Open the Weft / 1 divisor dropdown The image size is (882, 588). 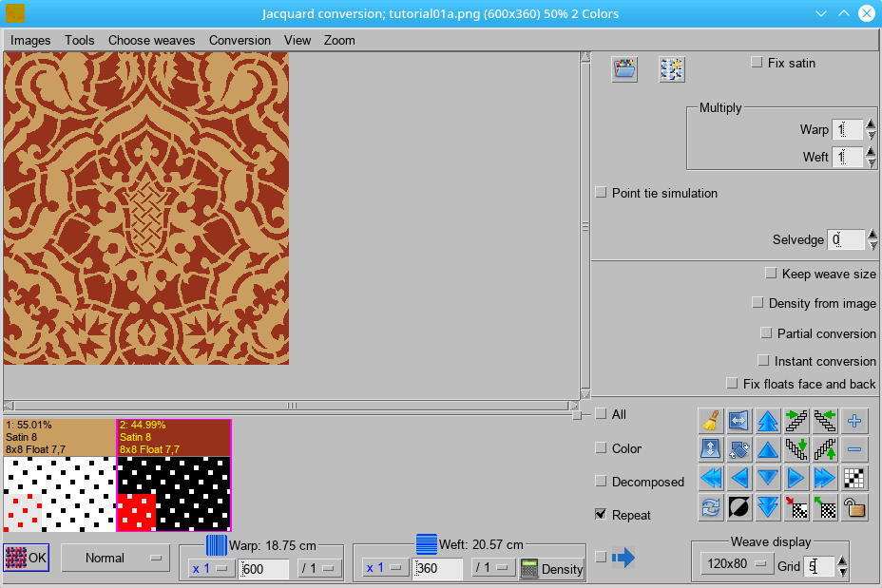pyautogui.click(x=492, y=568)
